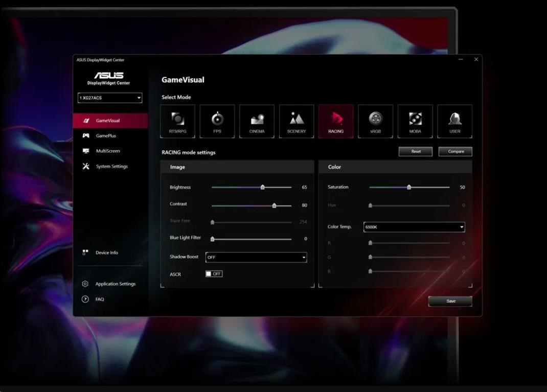Click the Blue Light Filter value 0

point(306,239)
